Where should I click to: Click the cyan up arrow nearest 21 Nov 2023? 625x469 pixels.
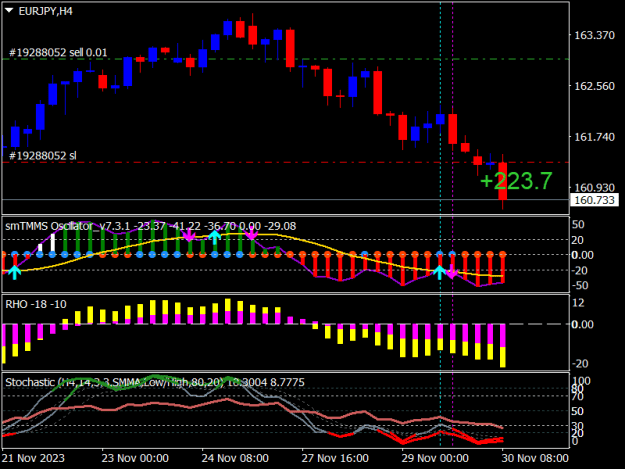pyautogui.click(x=15, y=273)
